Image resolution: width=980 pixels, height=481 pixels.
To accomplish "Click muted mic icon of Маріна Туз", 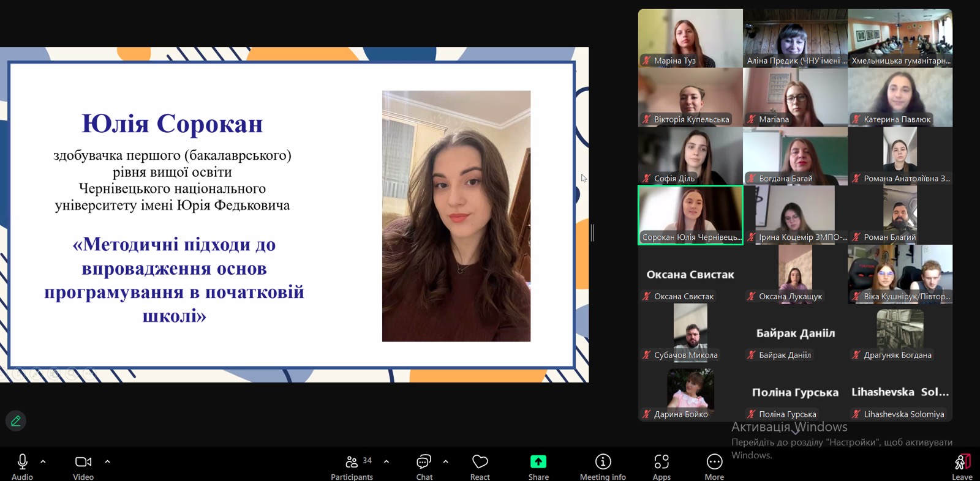I will (646, 61).
